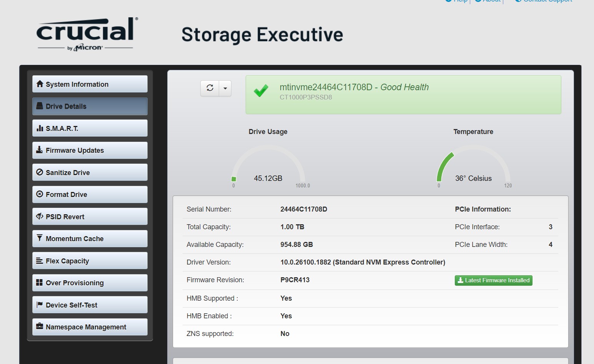
Task: Click the Drive Usage gauge
Action: [x=268, y=164]
